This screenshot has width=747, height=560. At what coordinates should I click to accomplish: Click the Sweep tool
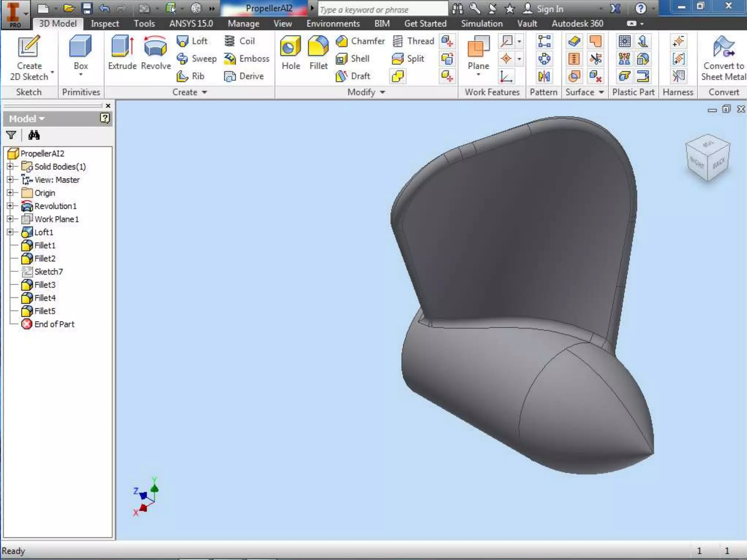(197, 59)
